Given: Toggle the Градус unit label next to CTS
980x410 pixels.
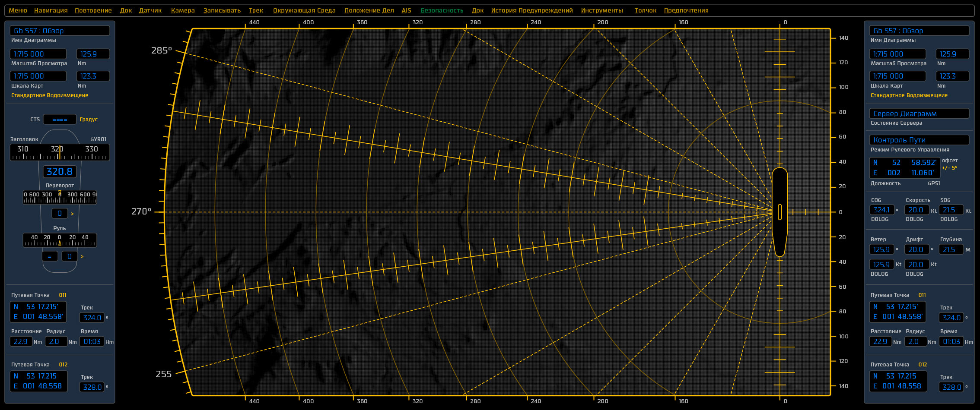Looking at the screenshot, I should point(89,120).
